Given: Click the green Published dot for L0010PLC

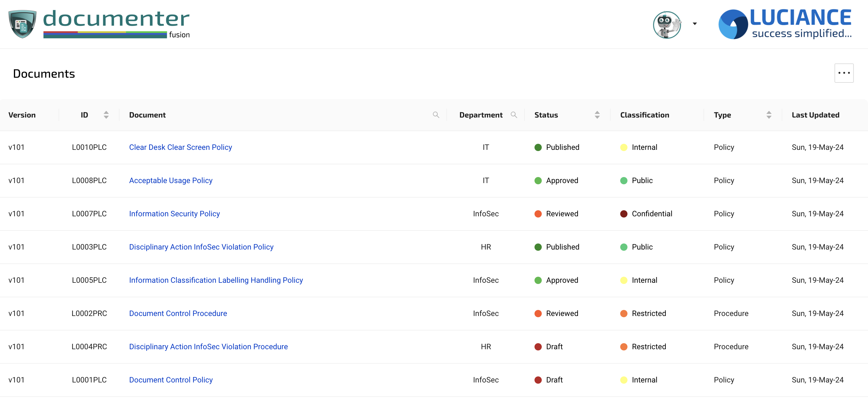Looking at the screenshot, I should pyautogui.click(x=538, y=147).
